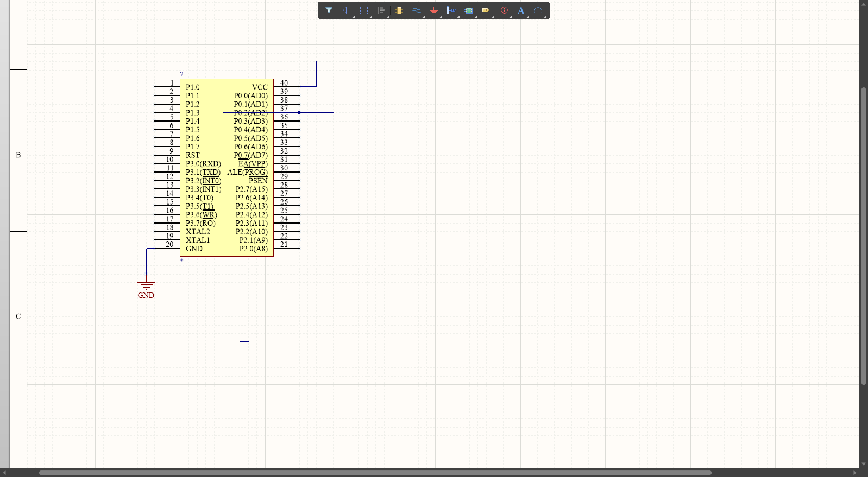
Task: Click the P3.0(RXD) pin label
Action: tap(203, 164)
